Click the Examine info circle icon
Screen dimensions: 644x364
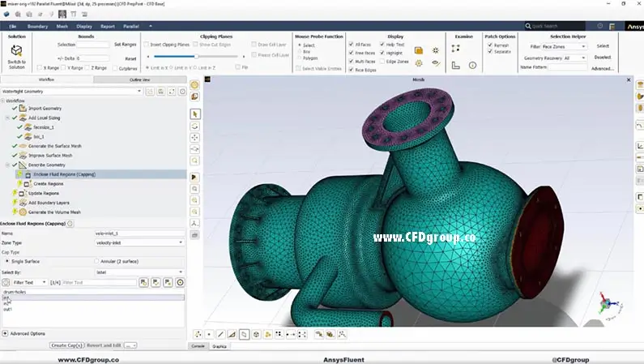472,66
